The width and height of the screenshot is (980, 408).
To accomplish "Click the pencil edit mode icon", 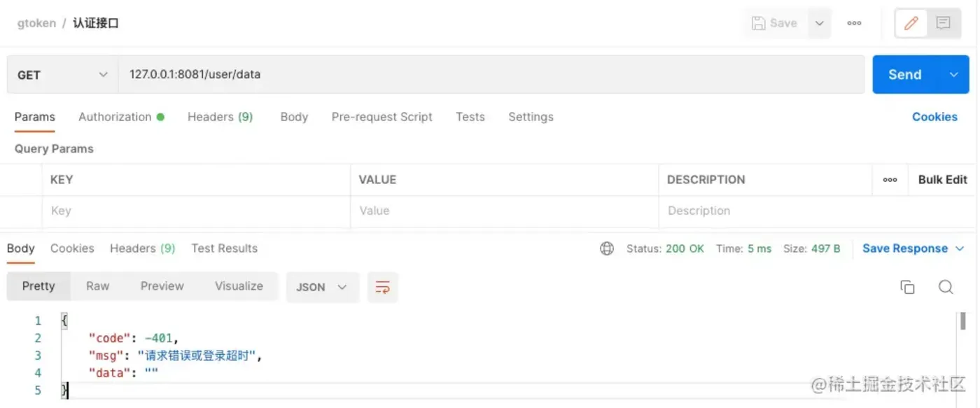I will click(911, 23).
